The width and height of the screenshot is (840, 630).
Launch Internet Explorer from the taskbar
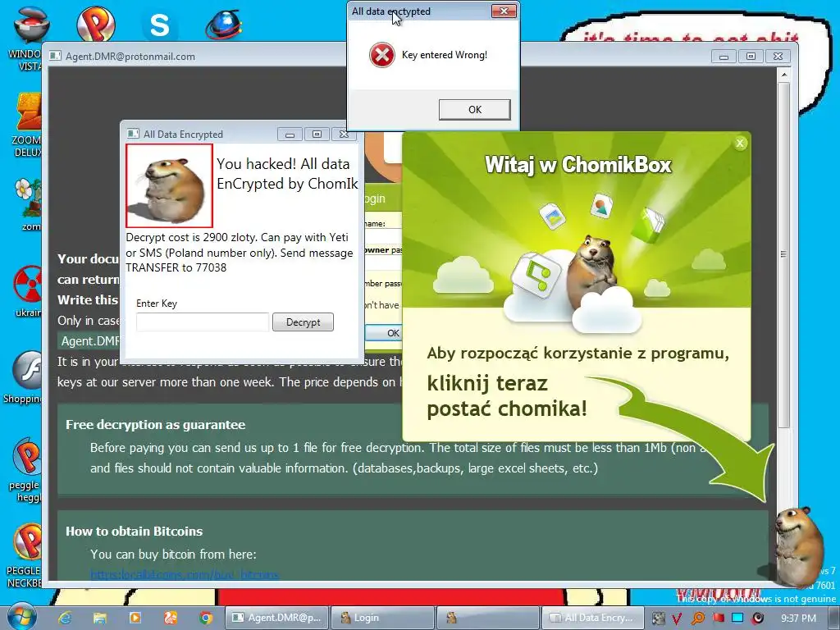[x=65, y=618]
